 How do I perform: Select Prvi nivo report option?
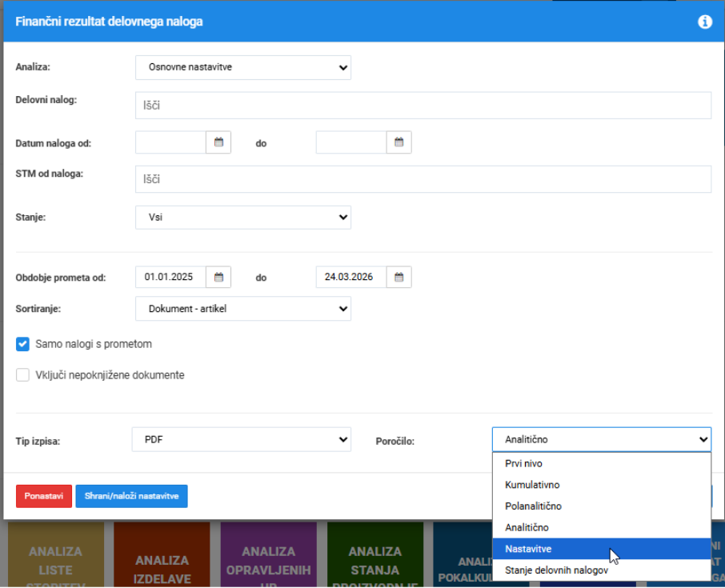(602, 464)
